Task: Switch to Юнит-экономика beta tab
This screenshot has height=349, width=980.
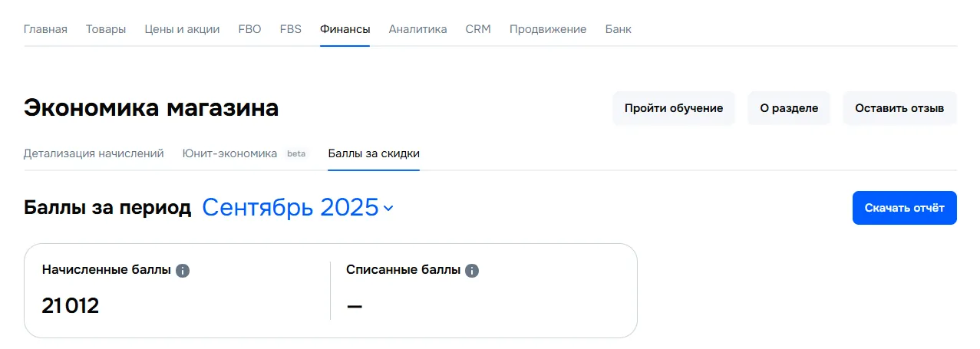Action: point(244,153)
